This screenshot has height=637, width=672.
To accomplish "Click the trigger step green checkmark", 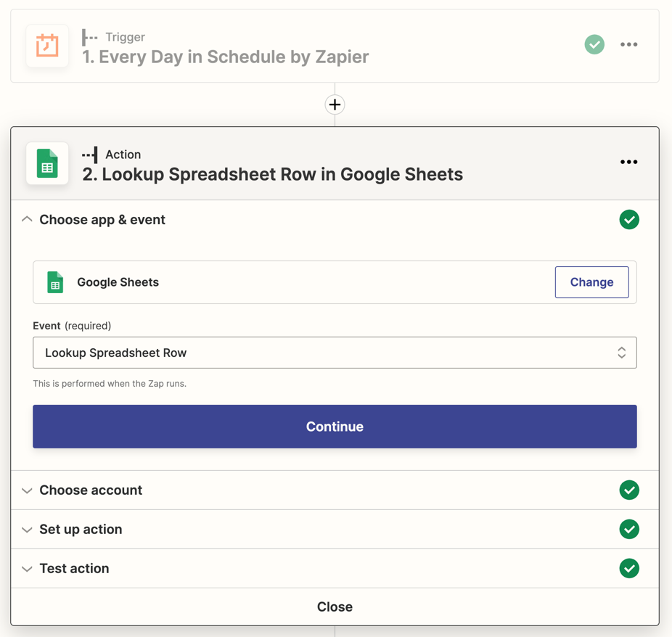I will [594, 45].
